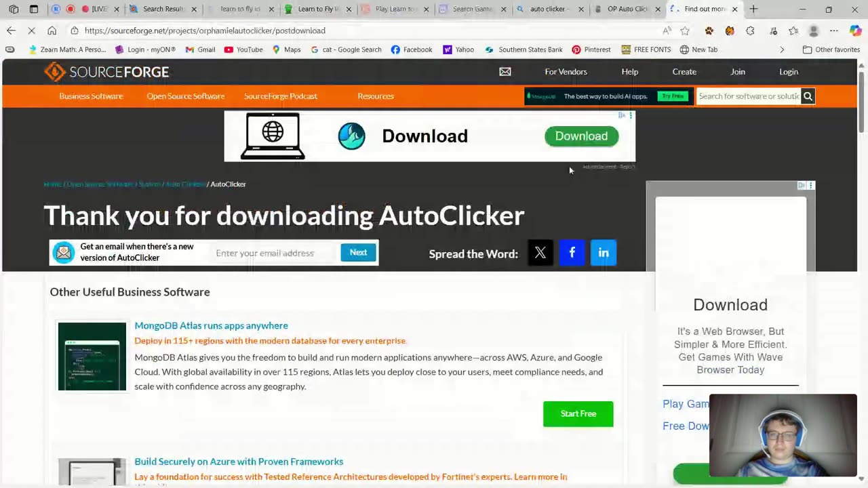Click the email address input field
Image resolution: width=868 pixels, height=488 pixels.
point(271,253)
